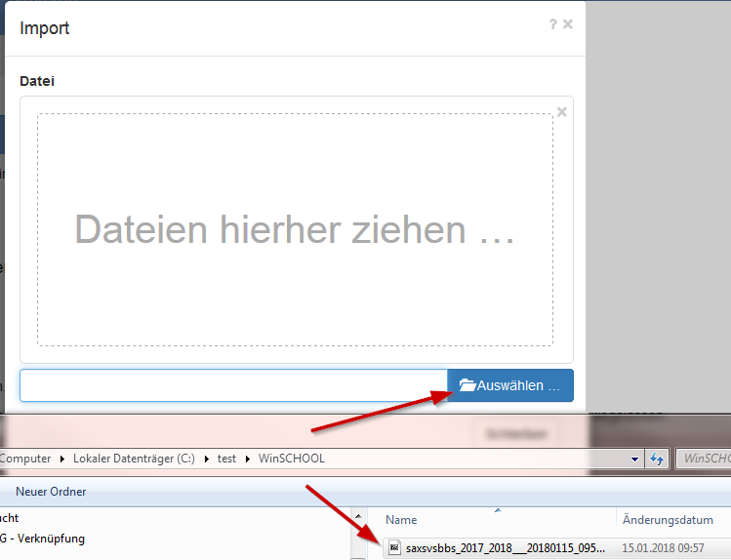Close the Import dialog
The height and width of the screenshot is (560, 731).
point(568,24)
